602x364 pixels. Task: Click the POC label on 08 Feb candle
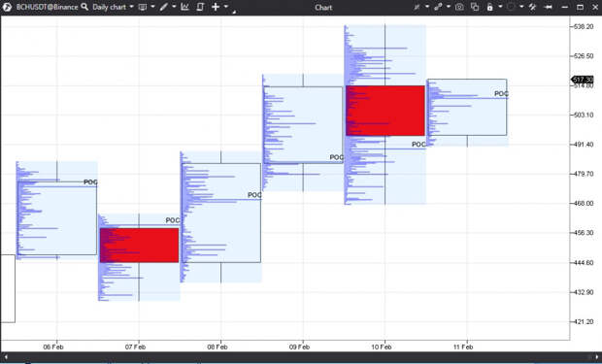(x=254, y=195)
